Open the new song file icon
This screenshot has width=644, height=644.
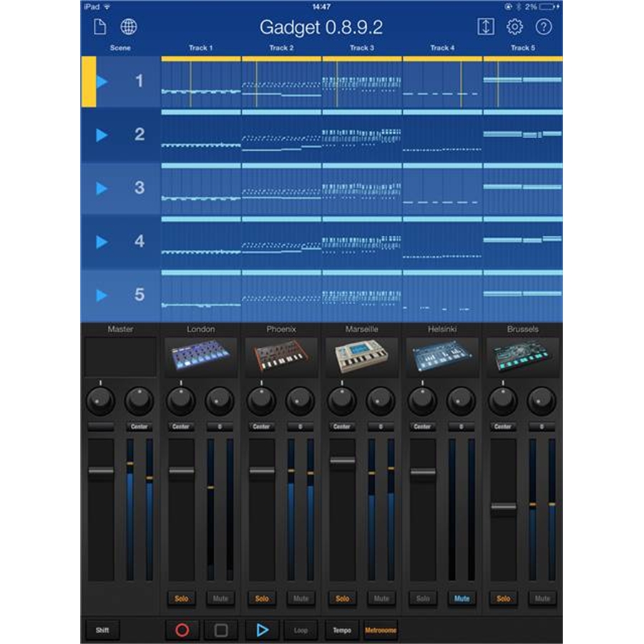coord(99,27)
